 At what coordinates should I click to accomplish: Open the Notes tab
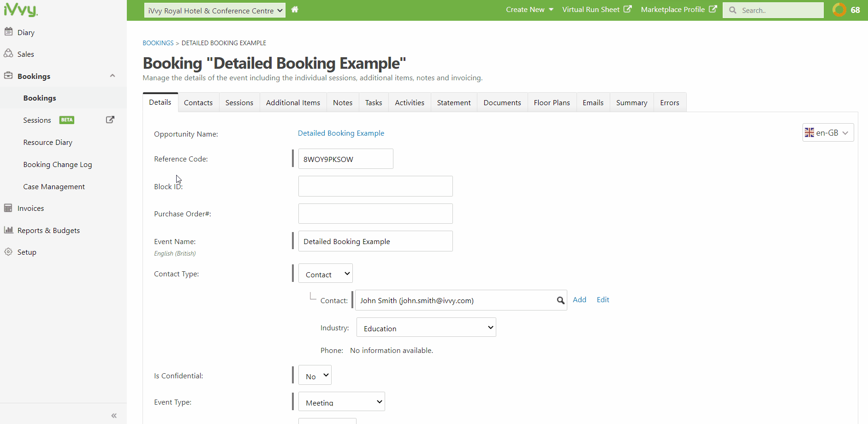(343, 102)
